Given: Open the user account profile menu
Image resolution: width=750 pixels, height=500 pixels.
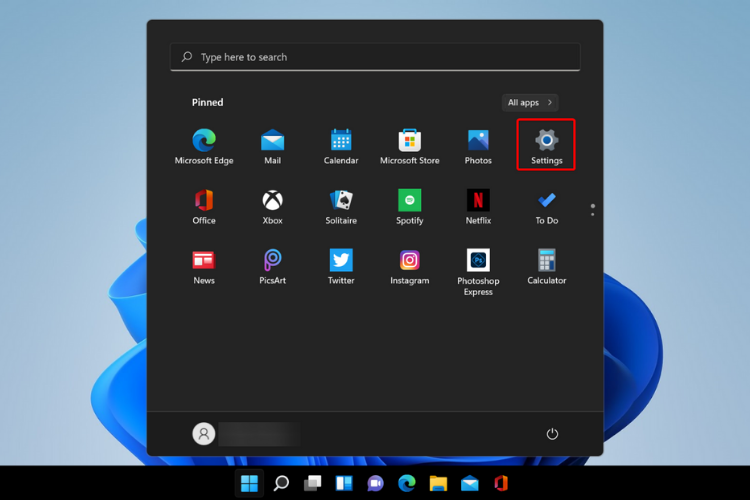Looking at the screenshot, I should click(x=204, y=434).
